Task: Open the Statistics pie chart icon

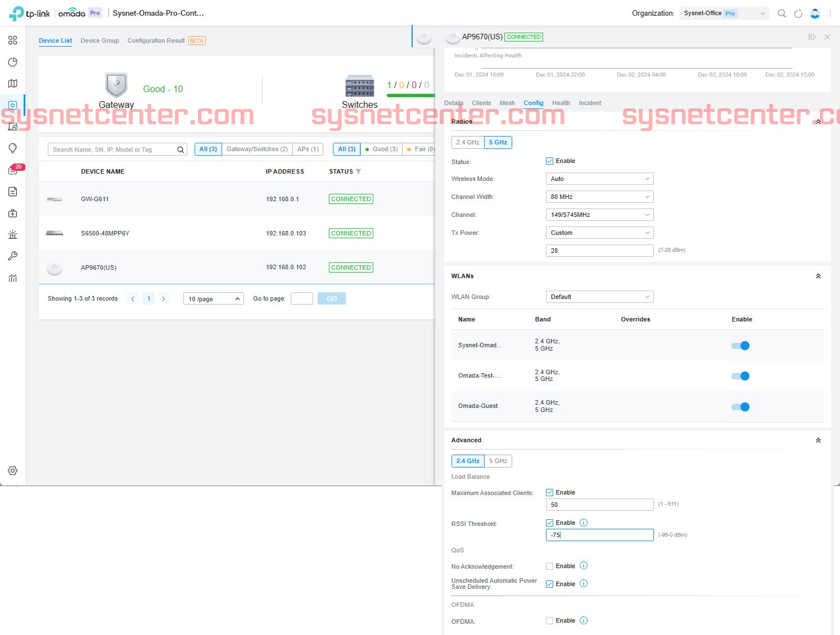Action: pos(12,62)
